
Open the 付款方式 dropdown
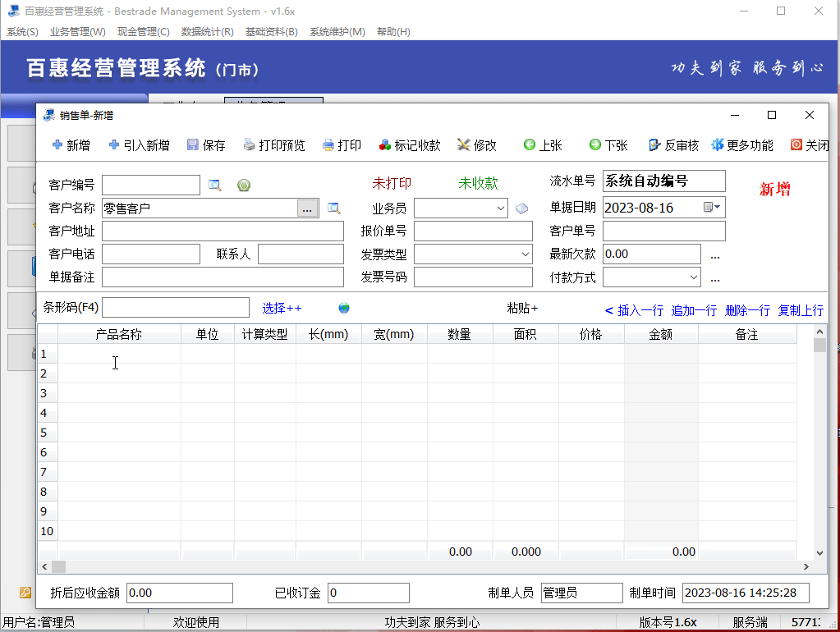coord(694,277)
